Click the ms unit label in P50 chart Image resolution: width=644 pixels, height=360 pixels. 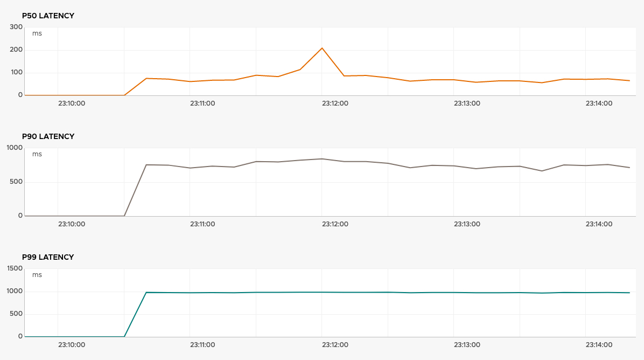[37, 34]
